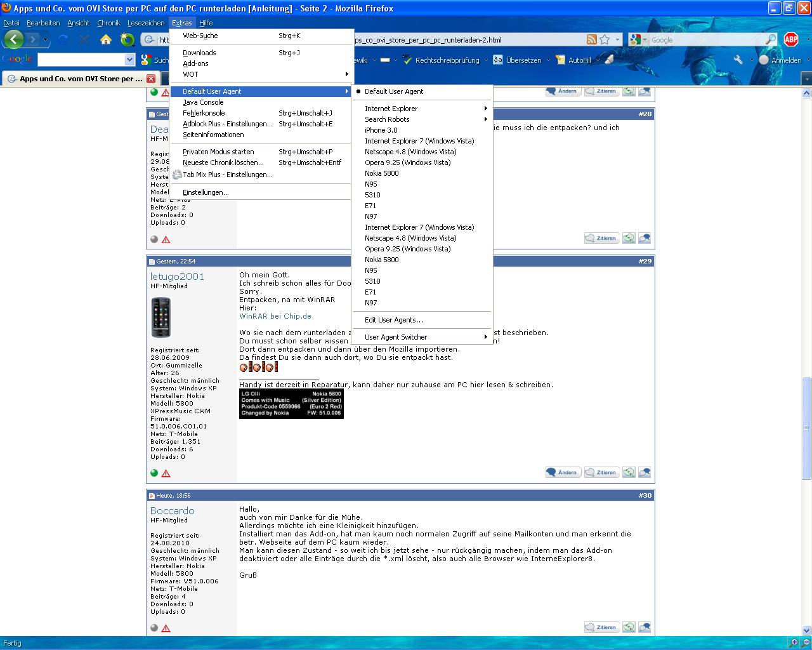
Task: Open the back/forward history dropdown arrow
Action: 46,39
